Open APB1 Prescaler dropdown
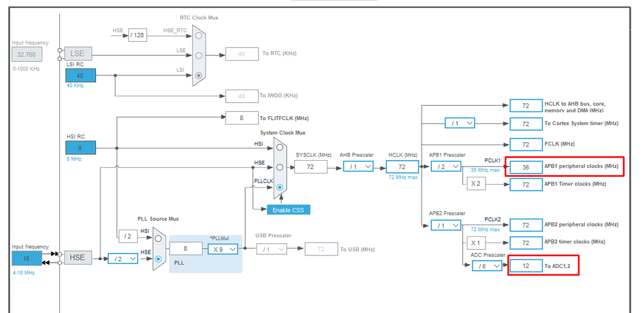The image size is (644, 313). pyautogui.click(x=445, y=167)
